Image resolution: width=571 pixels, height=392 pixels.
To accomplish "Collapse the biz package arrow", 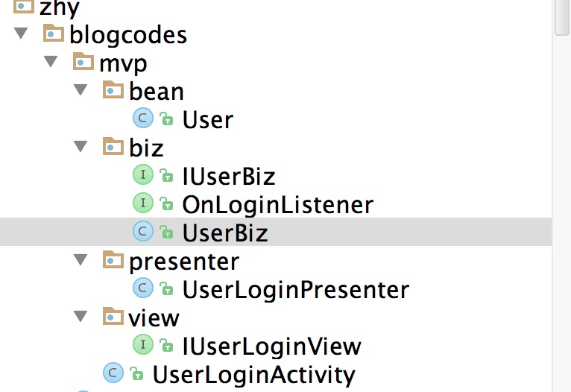I will [x=81, y=146].
